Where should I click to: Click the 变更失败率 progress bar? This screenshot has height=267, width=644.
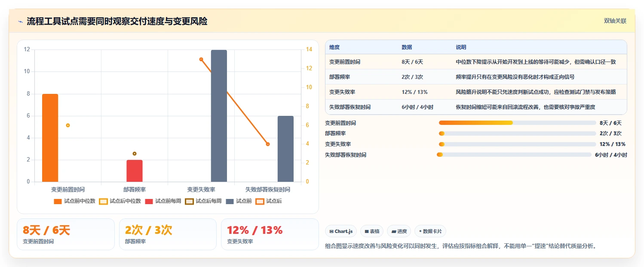(517, 144)
